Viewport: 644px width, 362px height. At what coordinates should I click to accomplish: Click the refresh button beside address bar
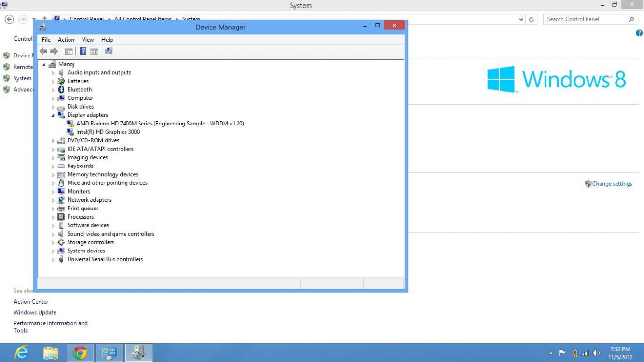tap(532, 19)
